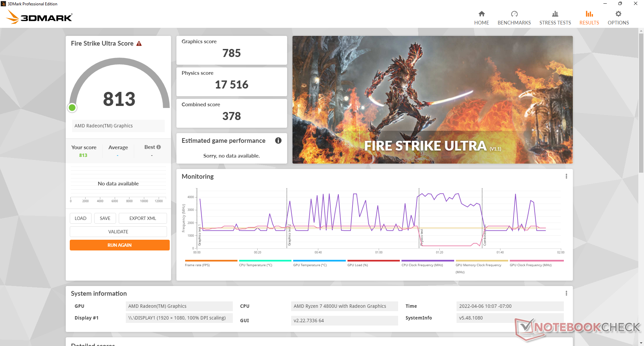Click the Time value 2022-04-06 10:07
This screenshot has height=346, width=644.
[510, 306]
